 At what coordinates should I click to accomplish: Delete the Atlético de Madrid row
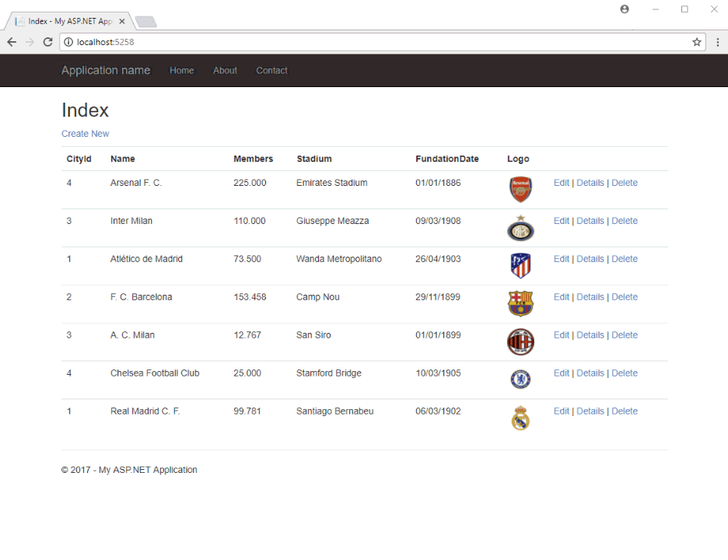point(625,259)
